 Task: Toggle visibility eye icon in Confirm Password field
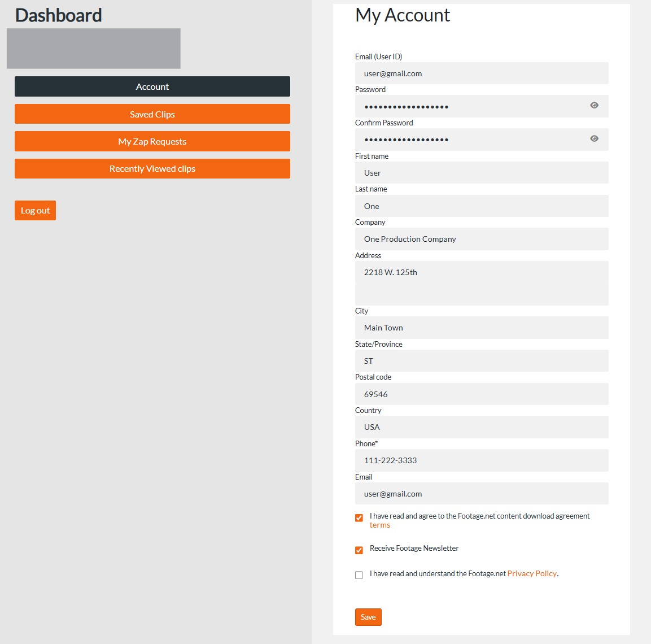[594, 139]
